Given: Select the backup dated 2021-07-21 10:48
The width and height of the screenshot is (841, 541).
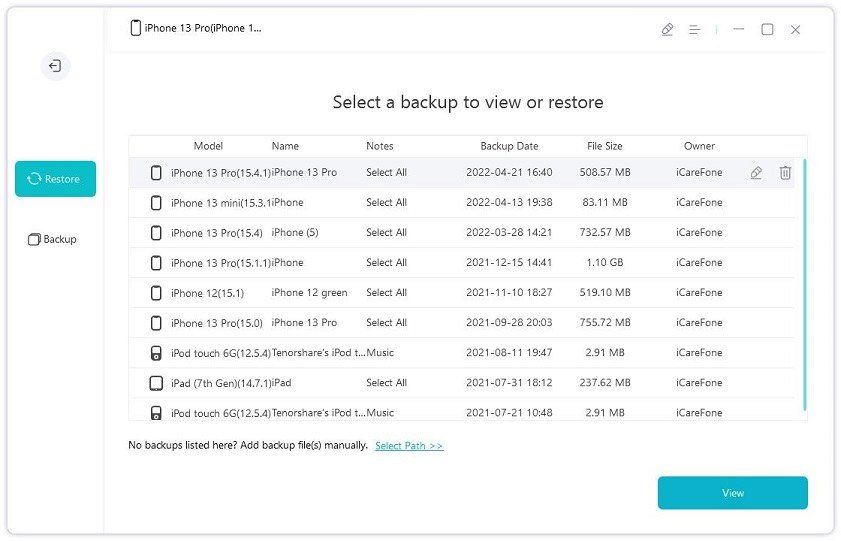Looking at the screenshot, I should [x=461, y=410].
